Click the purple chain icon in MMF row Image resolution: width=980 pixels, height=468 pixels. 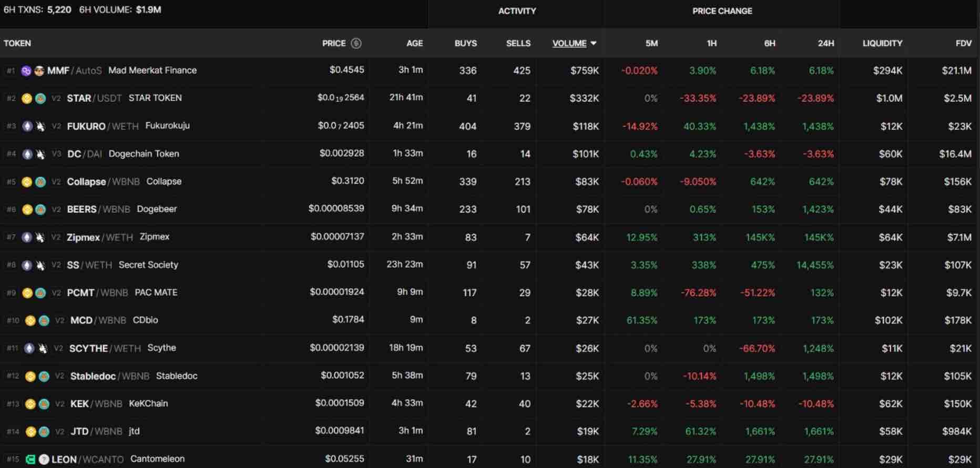pyautogui.click(x=26, y=70)
